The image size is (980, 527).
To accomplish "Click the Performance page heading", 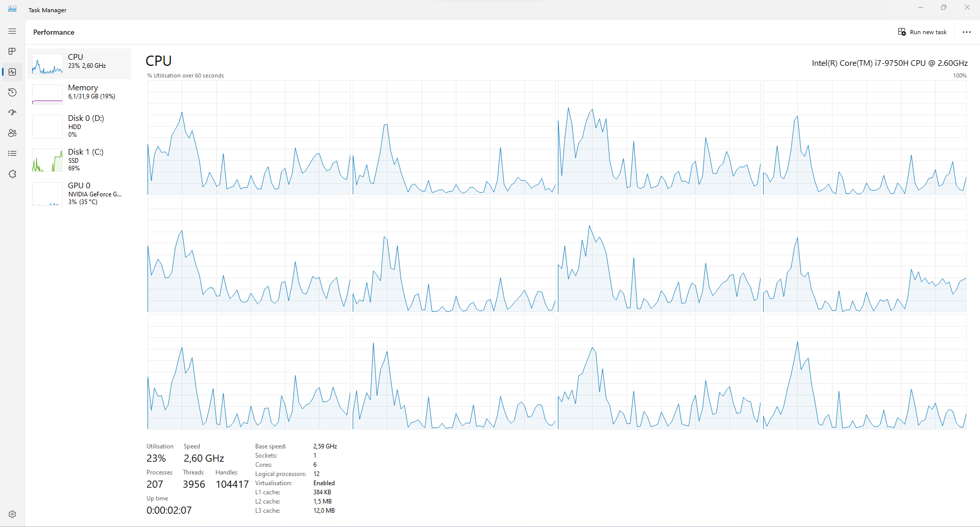I will [54, 32].
